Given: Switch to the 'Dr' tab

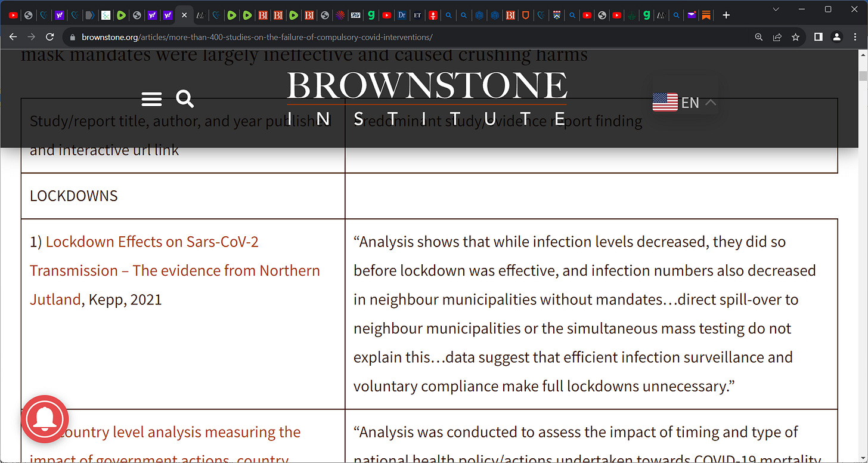Looking at the screenshot, I should [402, 15].
